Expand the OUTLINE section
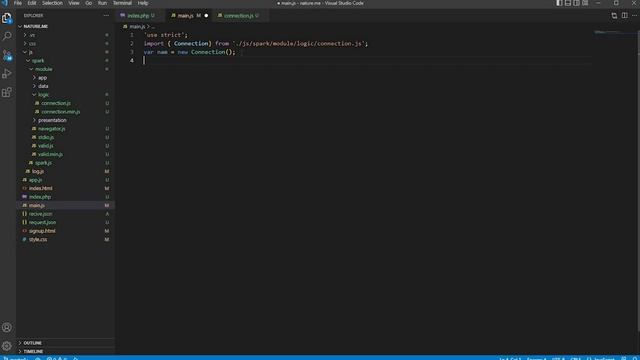The image size is (640, 360). pyautogui.click(x=65, y=343)
